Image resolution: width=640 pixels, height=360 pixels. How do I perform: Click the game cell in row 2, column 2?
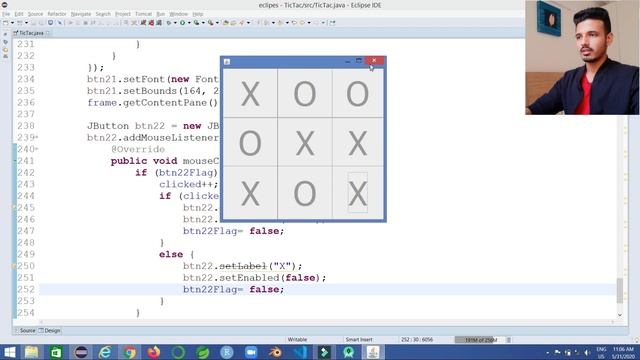(305, 142)
